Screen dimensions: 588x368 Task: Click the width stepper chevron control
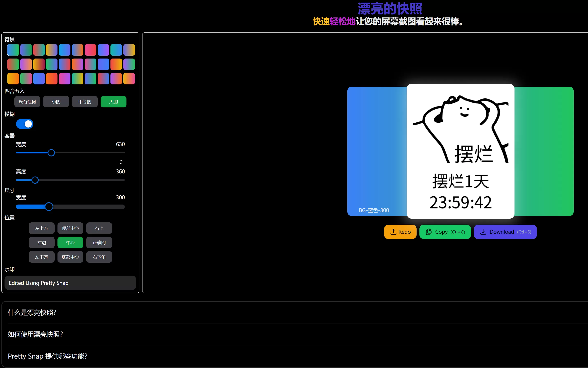click(x=121, y=162)
